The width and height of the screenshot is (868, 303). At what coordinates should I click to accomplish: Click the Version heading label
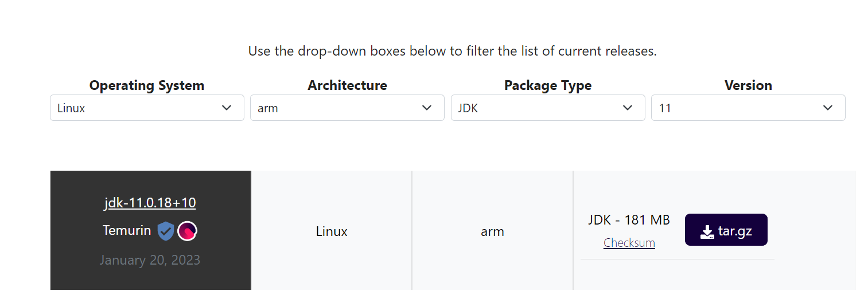pos(748,85)
